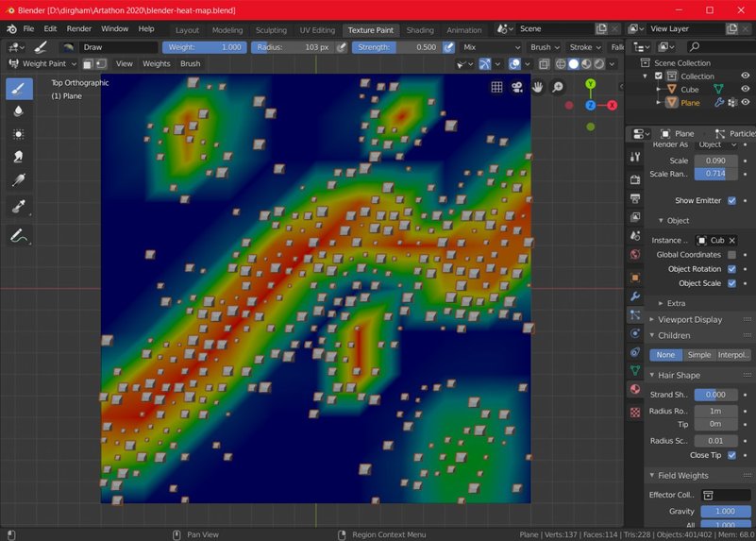Click the zoom magnifier viewport icon
The height and width of the screenshot is (541, 756).
(558, 87)
